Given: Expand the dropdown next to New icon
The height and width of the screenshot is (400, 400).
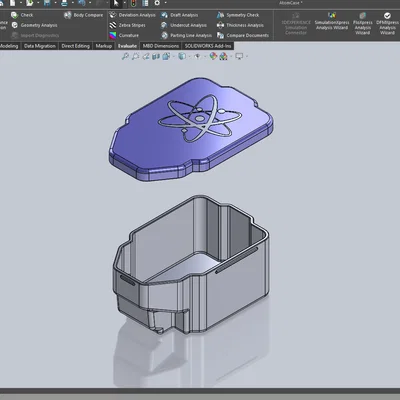Looking at the screenshot, I should [x=21, y=3].
